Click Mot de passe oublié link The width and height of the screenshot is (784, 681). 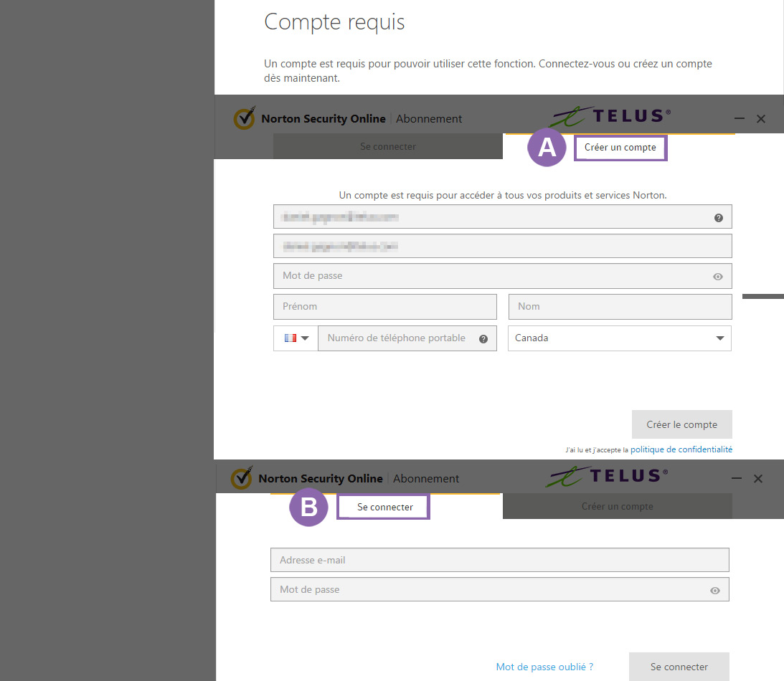(x=544, y=667)
